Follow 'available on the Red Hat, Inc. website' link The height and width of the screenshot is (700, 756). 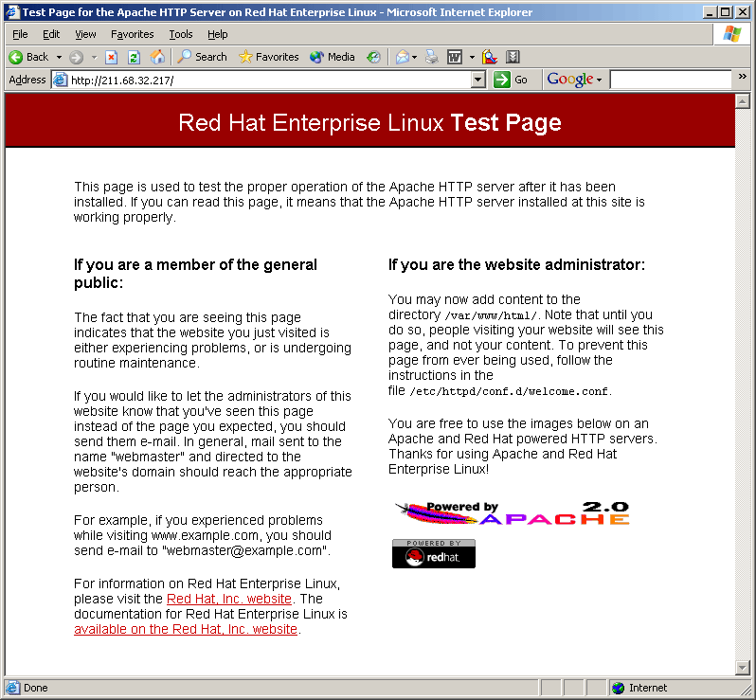186,629
